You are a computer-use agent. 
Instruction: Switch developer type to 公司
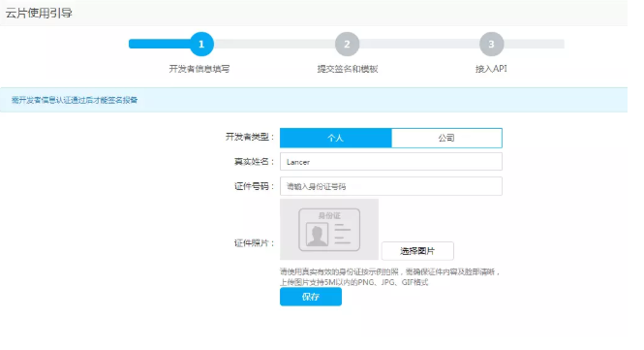(x=446, y=139)
